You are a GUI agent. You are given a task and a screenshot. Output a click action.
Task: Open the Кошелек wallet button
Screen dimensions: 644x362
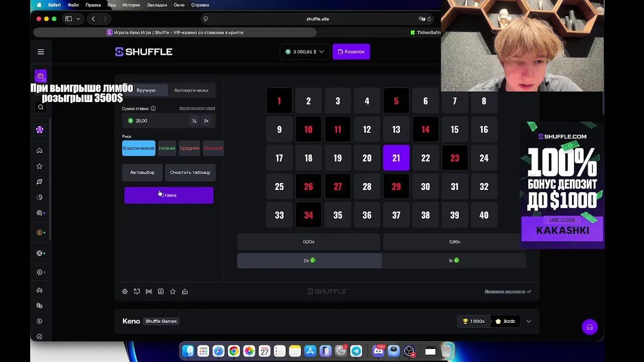coord(351,52)
